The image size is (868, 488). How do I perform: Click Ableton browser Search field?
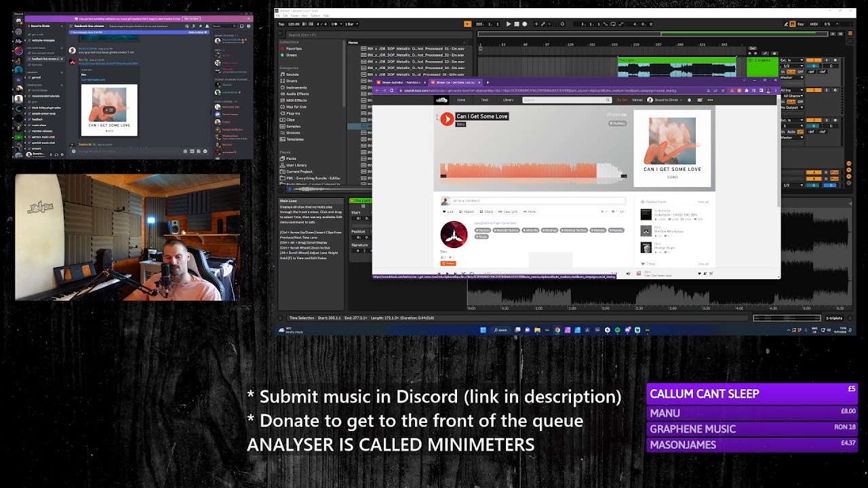click(x=378, y=35)
